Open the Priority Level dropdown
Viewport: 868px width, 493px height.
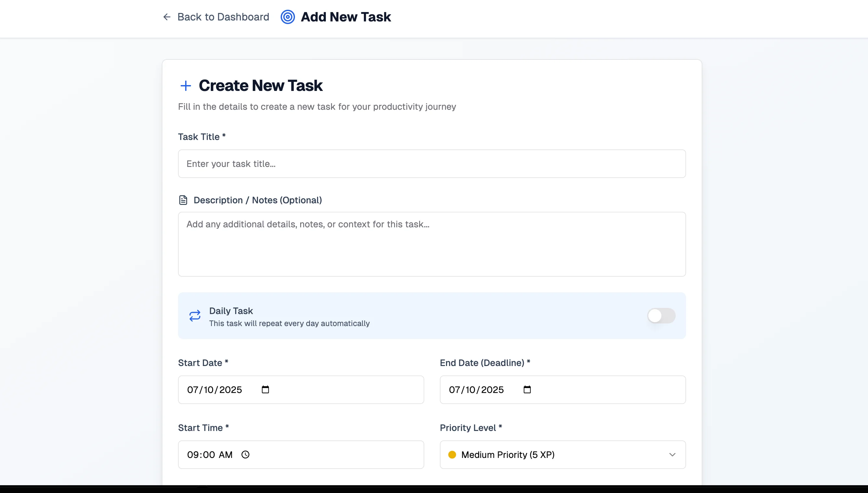(x=562, y=454)
